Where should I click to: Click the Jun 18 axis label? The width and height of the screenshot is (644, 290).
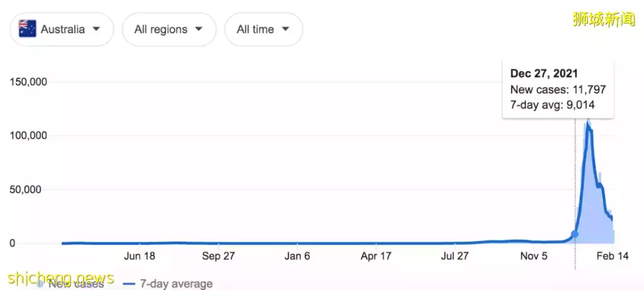(140, 256)
